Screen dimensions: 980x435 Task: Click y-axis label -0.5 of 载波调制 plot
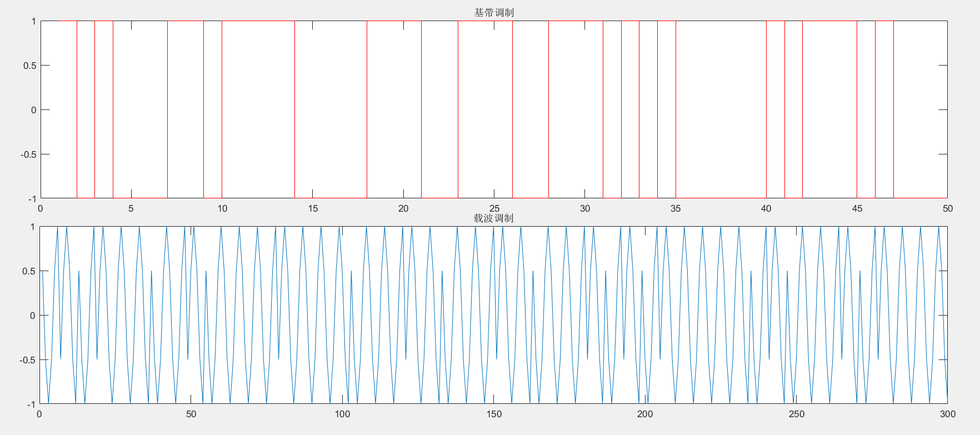pos(27,360)
